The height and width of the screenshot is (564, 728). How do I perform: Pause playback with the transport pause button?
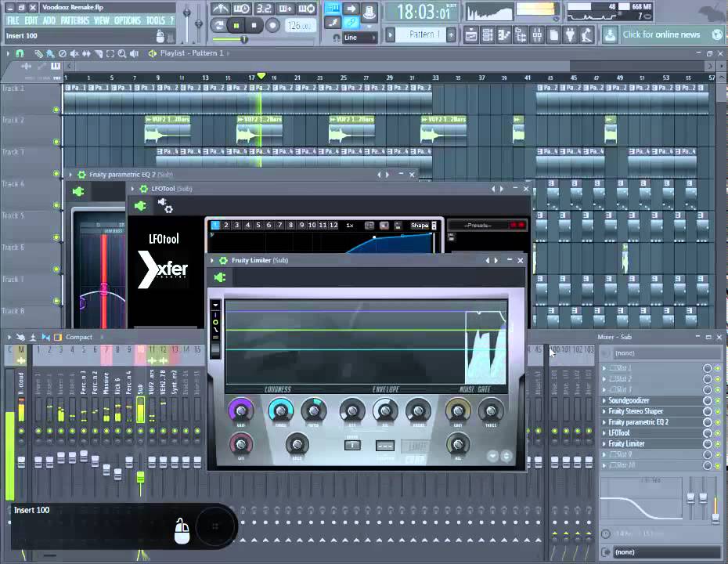tap(236, 25)
